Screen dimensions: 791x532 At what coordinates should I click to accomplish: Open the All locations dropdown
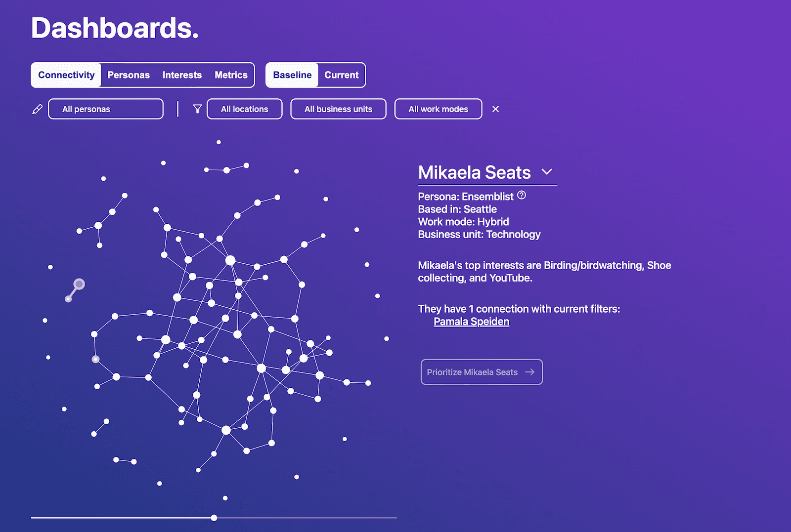click(x=244, y=109)
